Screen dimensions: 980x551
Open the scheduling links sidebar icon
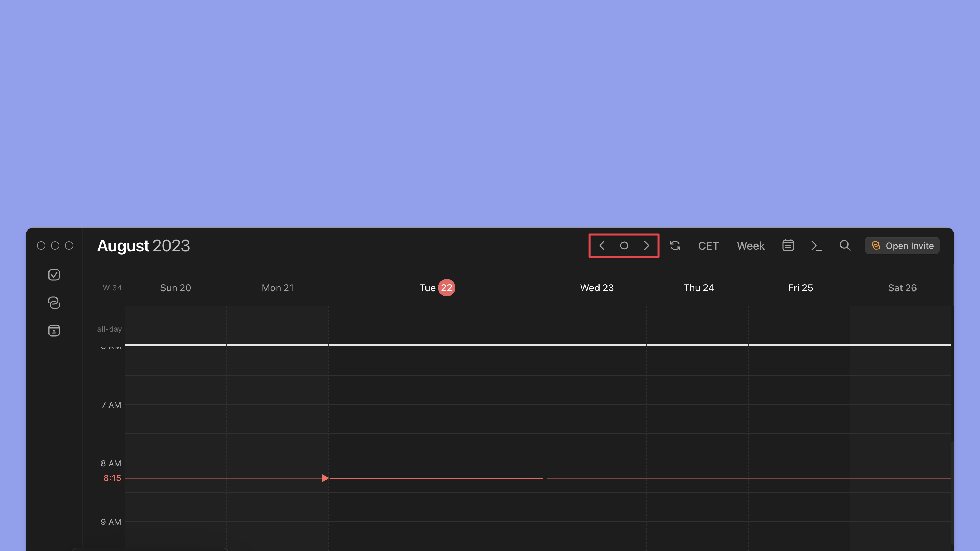[x=54, y=302]
